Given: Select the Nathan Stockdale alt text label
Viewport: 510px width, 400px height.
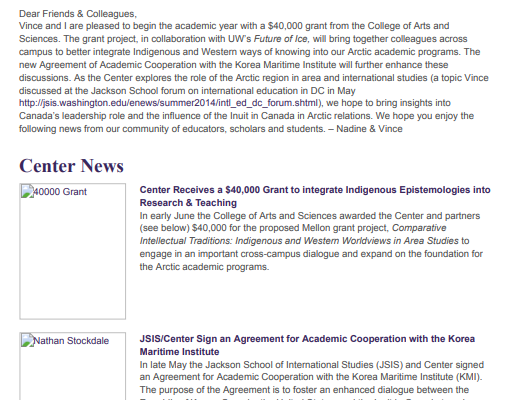Looking at the screenshot, I should point(71,341).
